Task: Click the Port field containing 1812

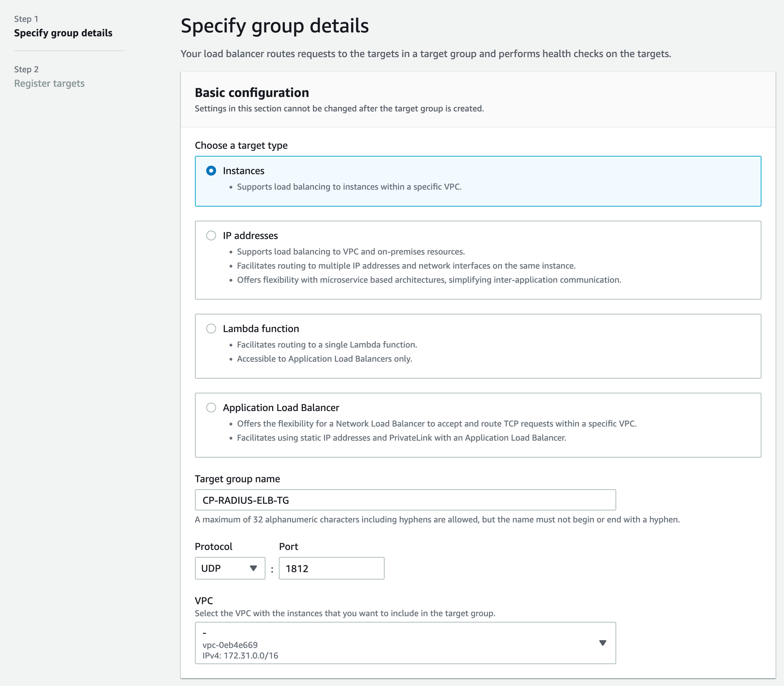Action: coord(331,568)
